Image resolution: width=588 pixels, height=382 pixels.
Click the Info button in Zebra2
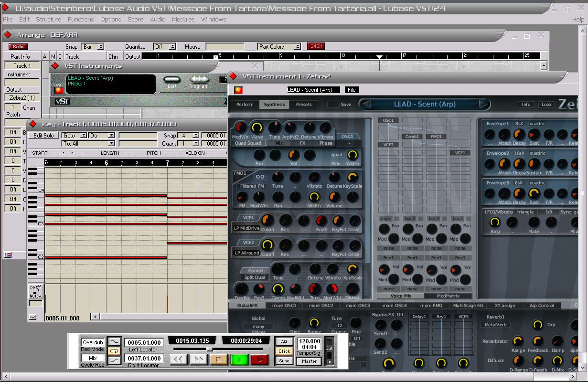tap(526, 104)
